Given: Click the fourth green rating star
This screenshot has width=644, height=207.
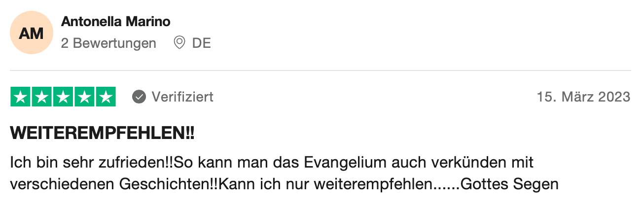Looking at the screenshot, I should [84, 97].
